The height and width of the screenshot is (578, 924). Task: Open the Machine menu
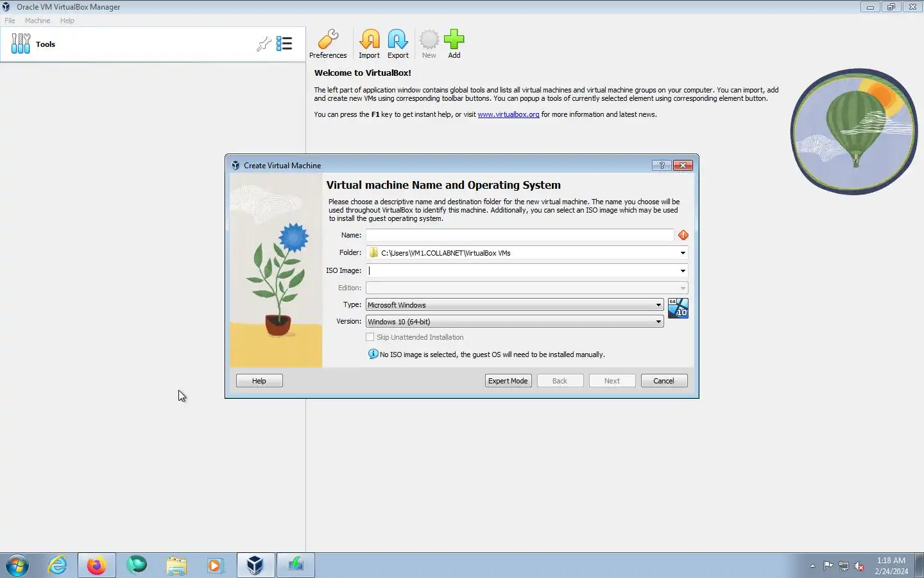(37, 21)
